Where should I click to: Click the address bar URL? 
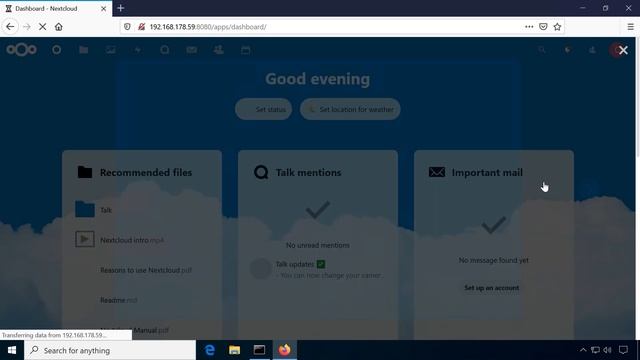pos(208,27)
